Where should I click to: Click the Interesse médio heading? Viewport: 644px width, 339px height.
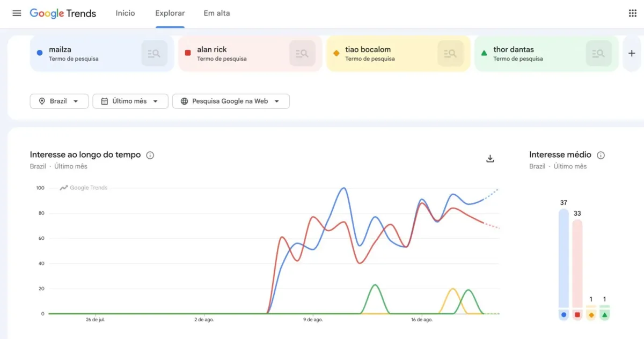560,154
